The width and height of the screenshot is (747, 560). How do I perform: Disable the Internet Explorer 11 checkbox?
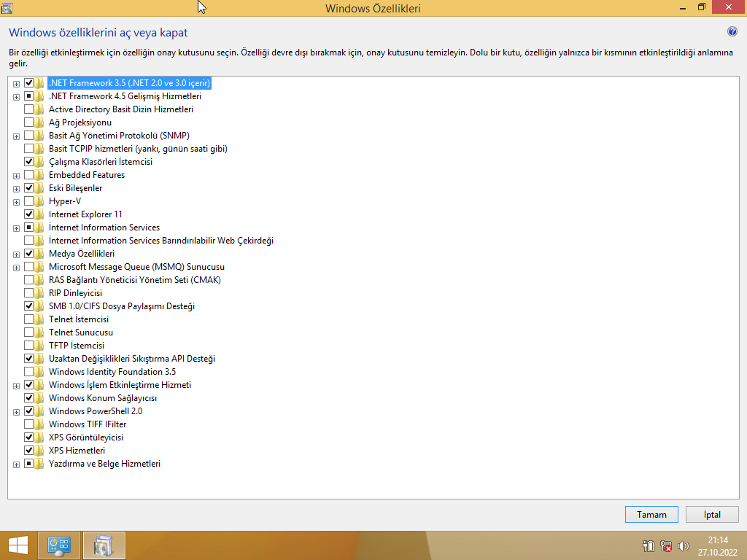[28, 214]
